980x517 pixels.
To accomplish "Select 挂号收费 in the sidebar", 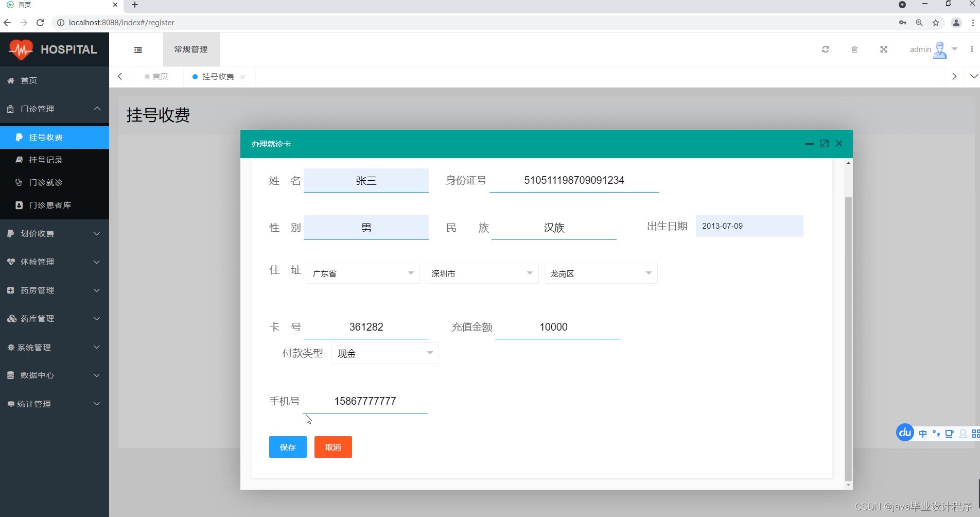I will tap(55, 137).
